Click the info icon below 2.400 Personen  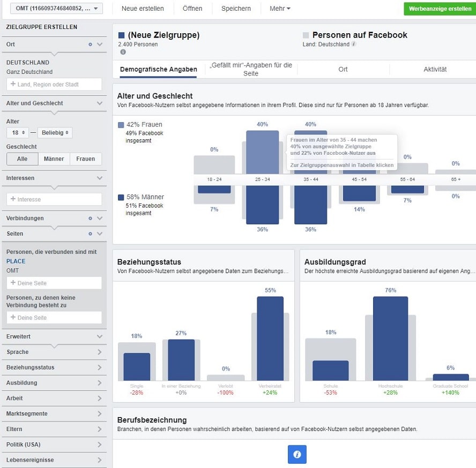pyautogui.click(x=123, y=52)
